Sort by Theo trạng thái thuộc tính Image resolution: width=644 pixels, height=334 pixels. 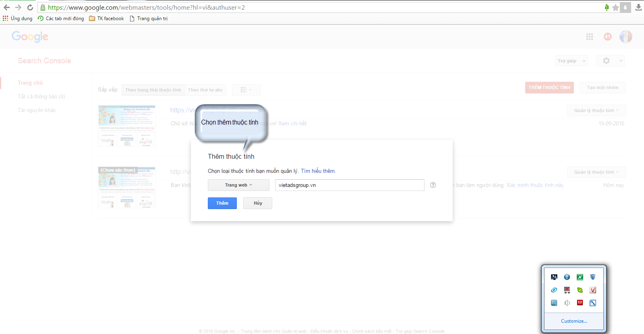[153, 90]
